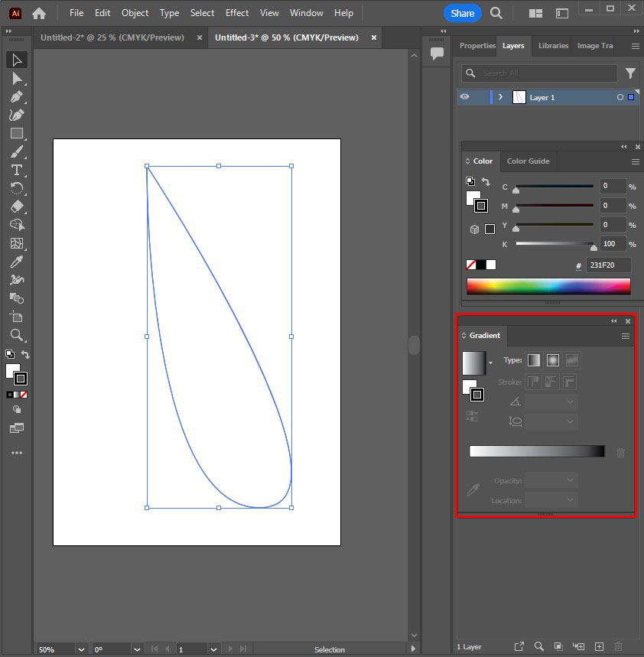Select the Eyedropper tool in toolbar
644x657 pixels.
pyautogui.click(x=17, y=262)
